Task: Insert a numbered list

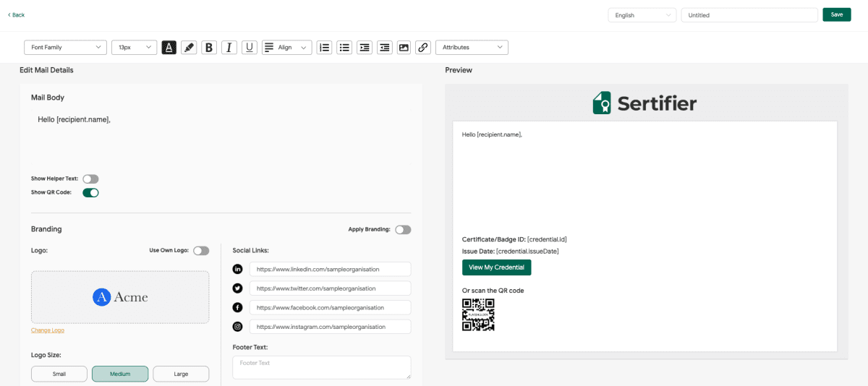Action: (x=325, y=48)
